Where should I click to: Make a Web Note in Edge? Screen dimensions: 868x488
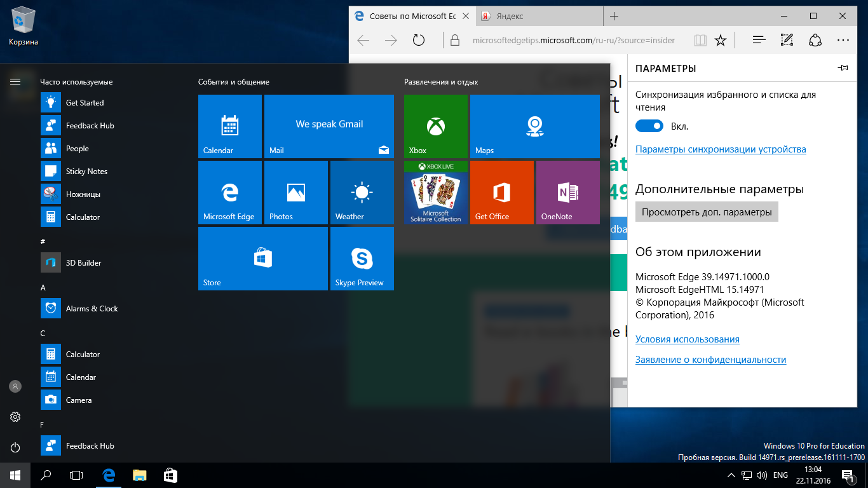tap(787, 40)
